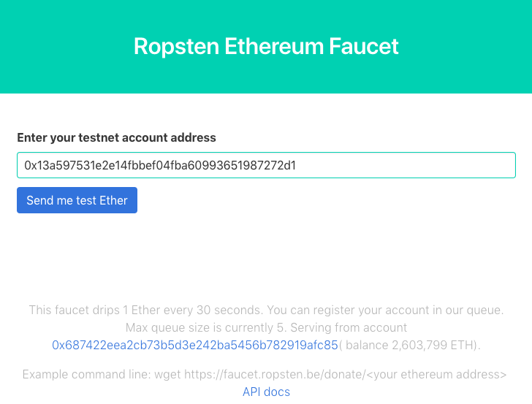Open the 0x687422eea2cb73b5d3e242ba5456b782919afc85 account link
The height and width of the screenshot is (404, 532).
coord(195,345)
